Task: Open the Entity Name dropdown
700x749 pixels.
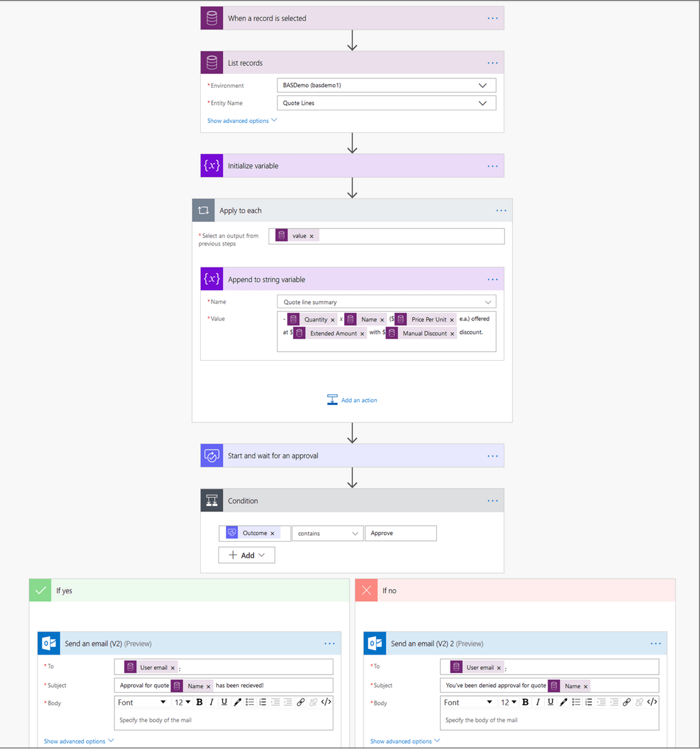Action: (x=482, y=103)
